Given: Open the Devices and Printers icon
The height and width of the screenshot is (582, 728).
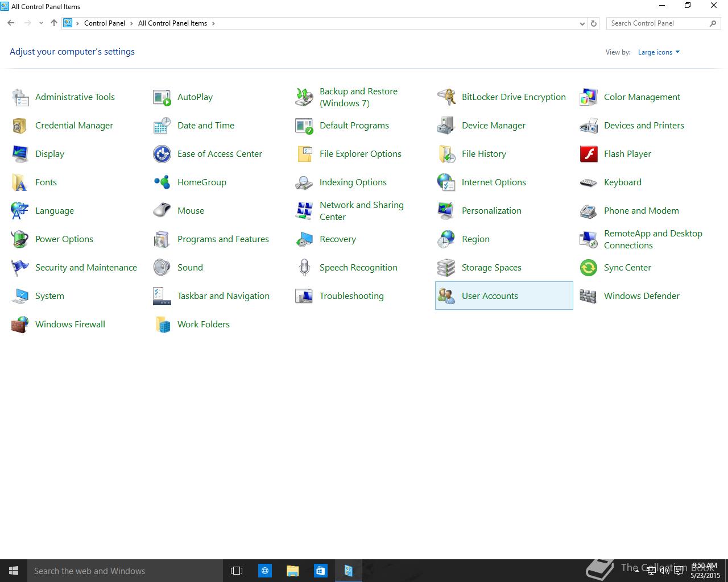Looking at the screenshot, I should coord(589,126).
